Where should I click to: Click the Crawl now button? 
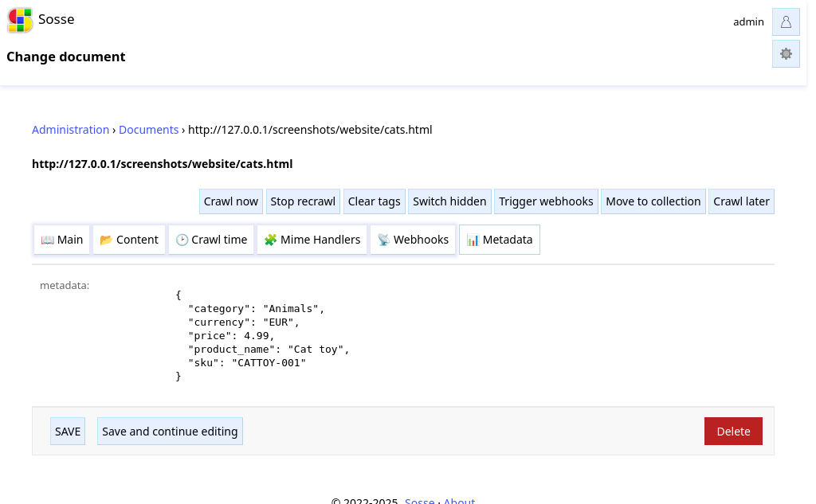[x=231, y=201]
